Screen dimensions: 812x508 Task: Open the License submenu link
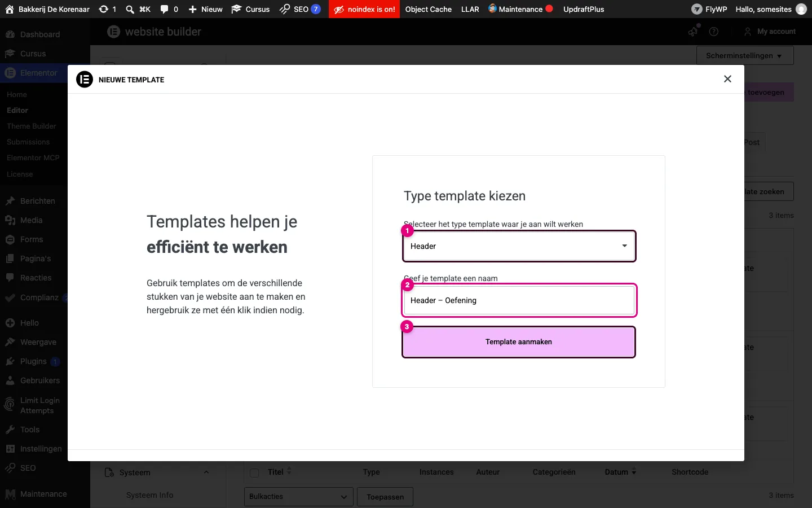point(20,174)
